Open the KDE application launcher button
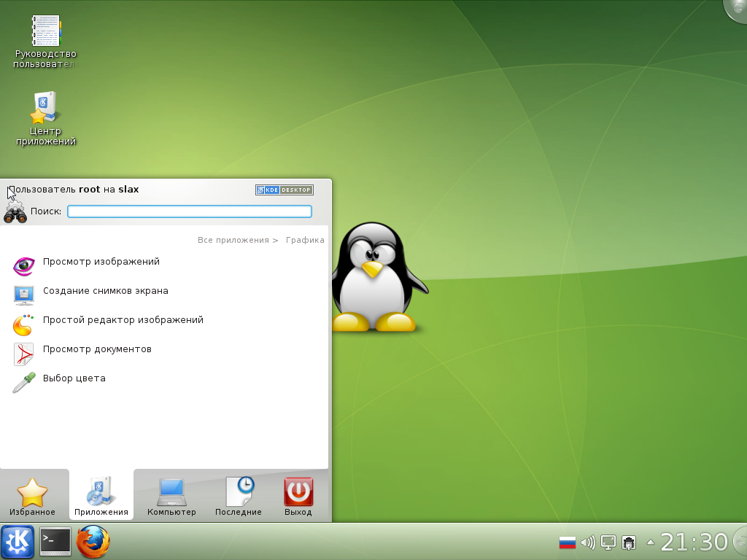747x560 pixels. (18, 542)
